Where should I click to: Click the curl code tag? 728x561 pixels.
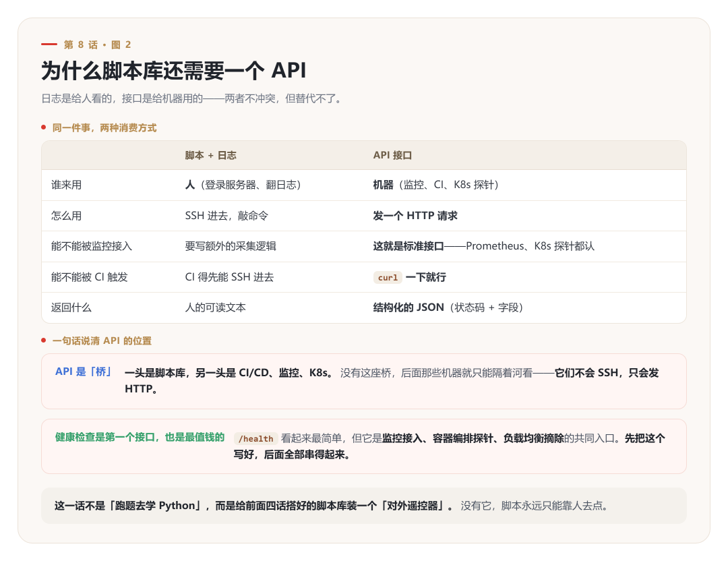point(388,277)
